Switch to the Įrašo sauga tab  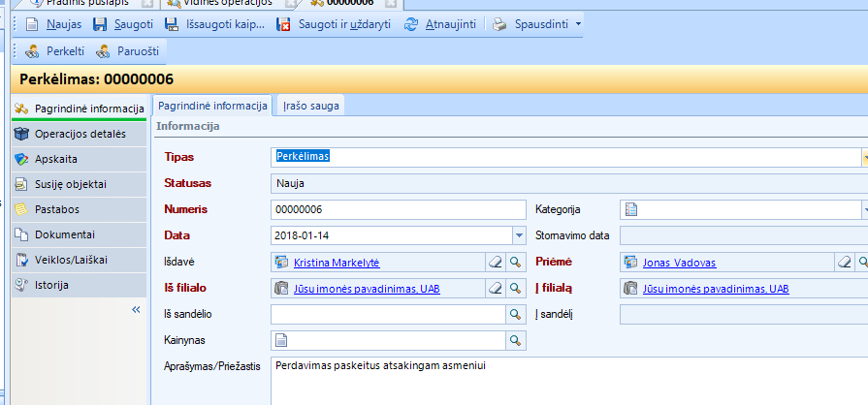coord(310,106)
